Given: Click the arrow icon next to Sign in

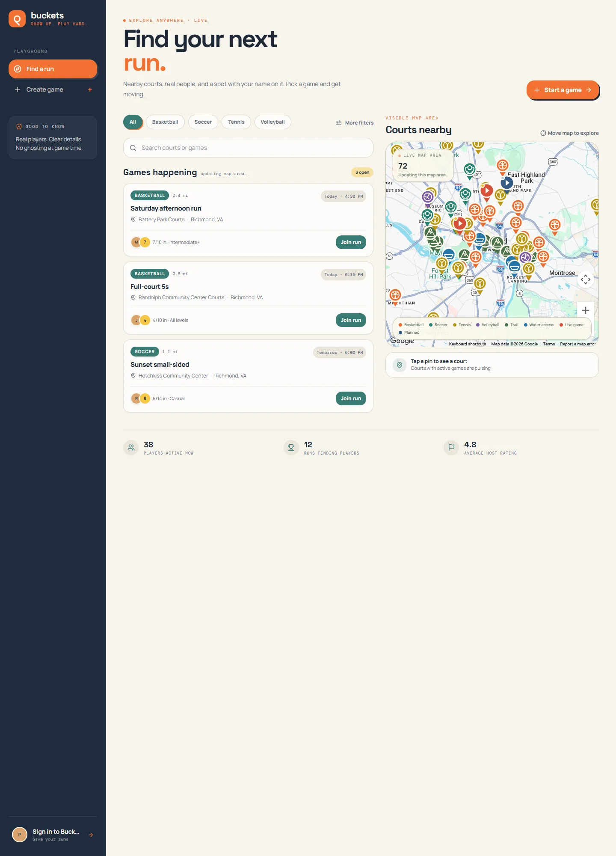Looking at the screenshot, I should pyautogui.click(x=91, y=835).
